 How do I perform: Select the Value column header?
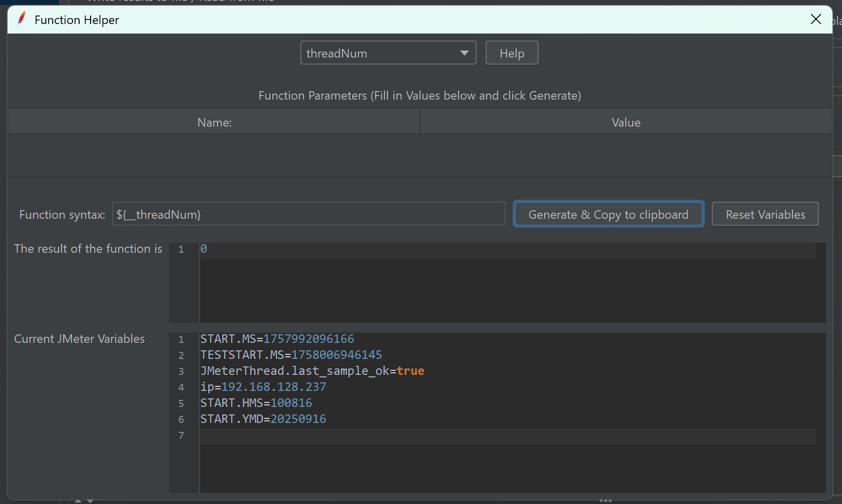626,123
